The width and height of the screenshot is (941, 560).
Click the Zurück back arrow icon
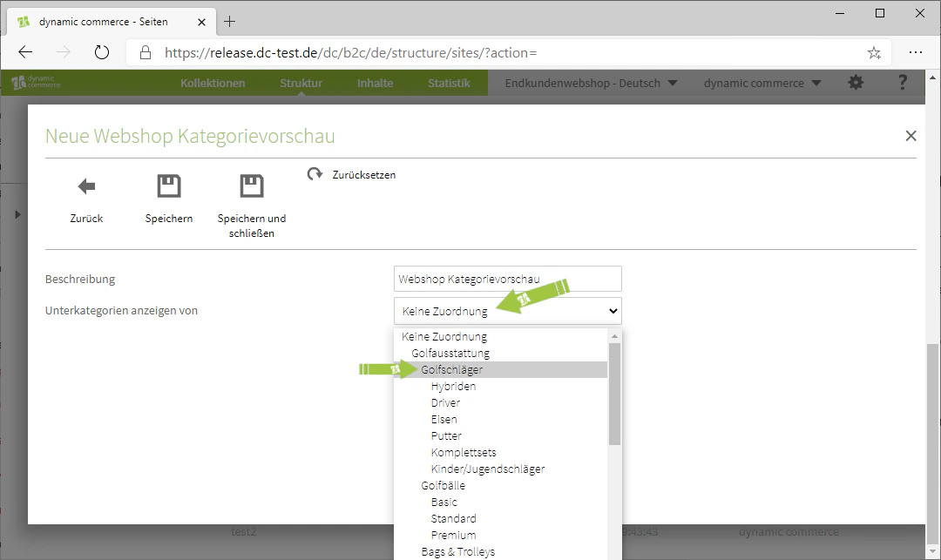coord(86,186)
